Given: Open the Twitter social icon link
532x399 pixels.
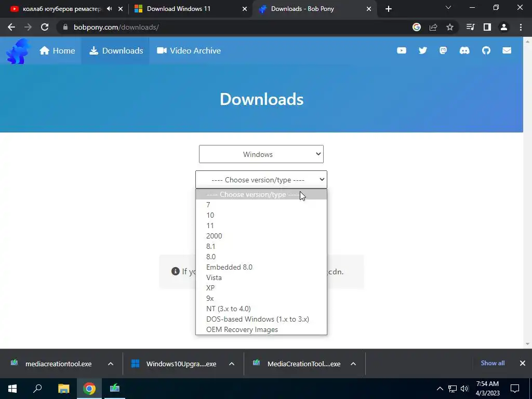Looking at the screenshot, I should 422,50.
